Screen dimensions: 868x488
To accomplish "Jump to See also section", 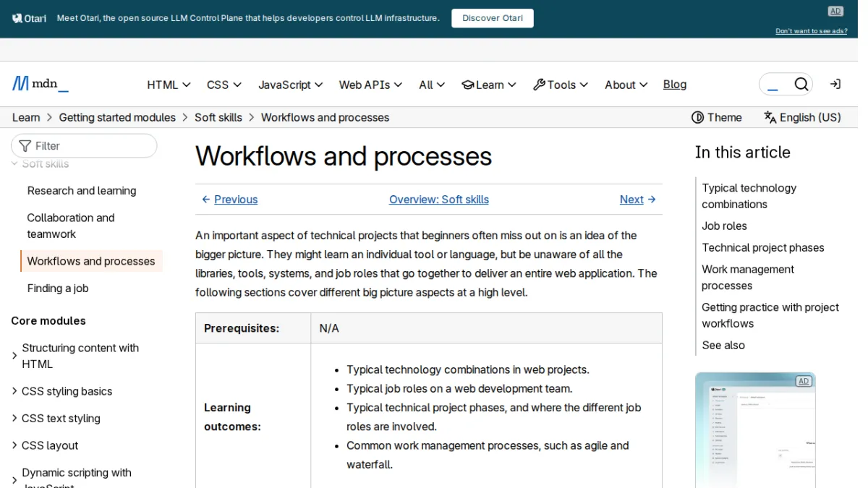I will click(723, 346).
